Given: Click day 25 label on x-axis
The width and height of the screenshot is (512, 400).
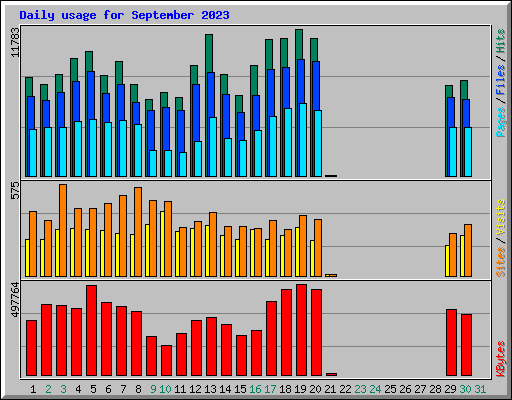Looking at the screenshot, I should point(390,389).
